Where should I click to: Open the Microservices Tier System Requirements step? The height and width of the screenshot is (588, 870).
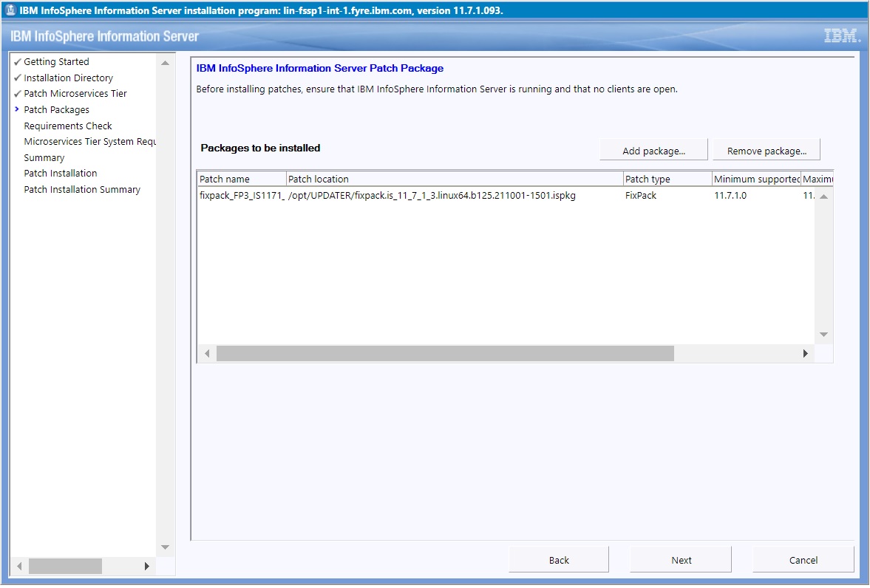(89, 141)
